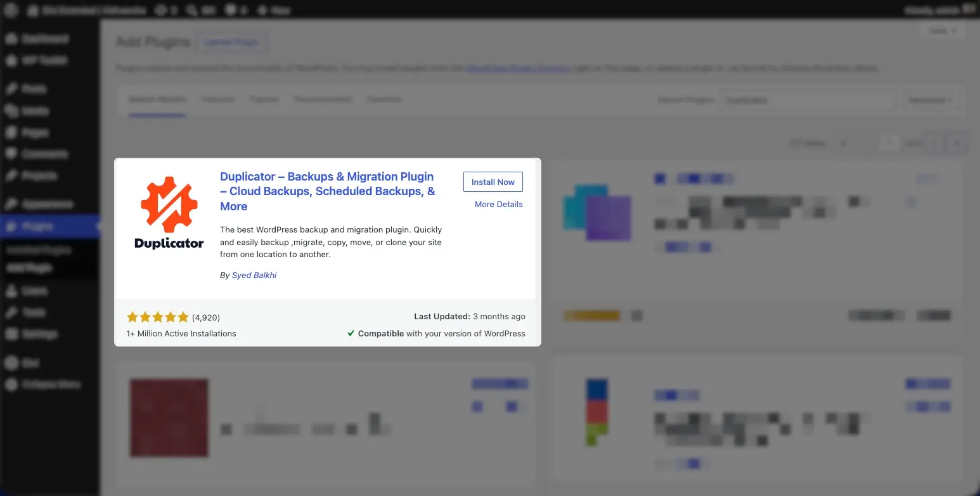
Task: Click the Install Now button for Duplicator
Action: [x=493, y=182]
